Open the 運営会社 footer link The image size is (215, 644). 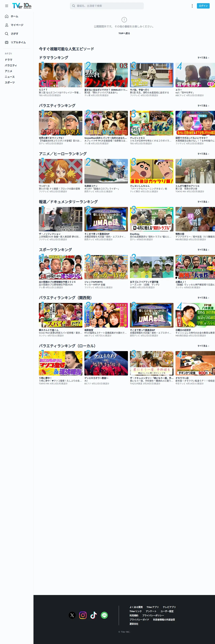[x=134, y=624]
